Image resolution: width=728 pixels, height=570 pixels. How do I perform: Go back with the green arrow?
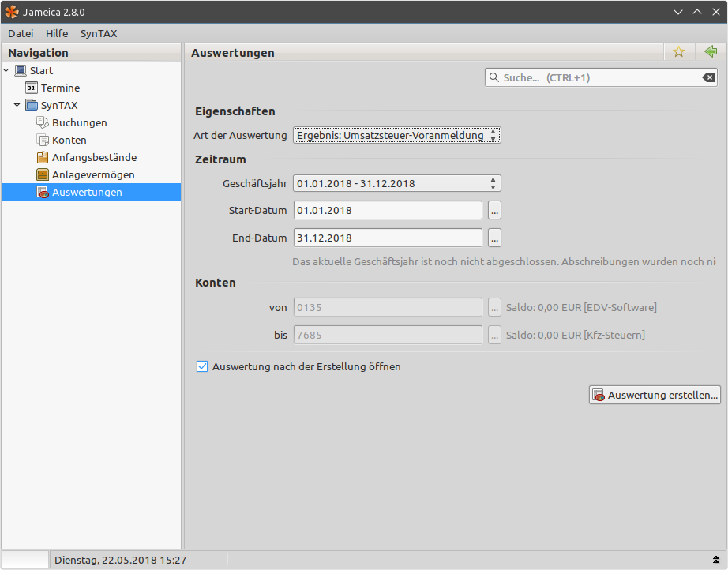pyautogui.click(x=711, y=51)
